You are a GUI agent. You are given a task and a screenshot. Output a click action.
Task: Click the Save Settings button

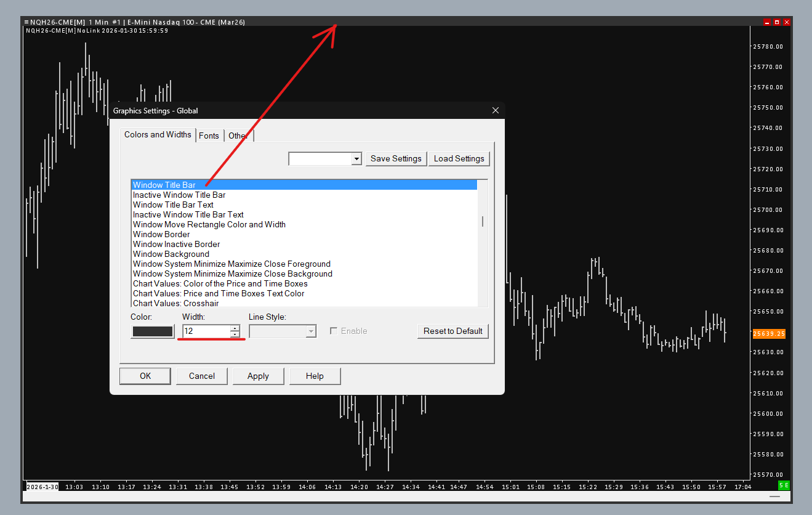pyautogui.click(x=396, y=158)
